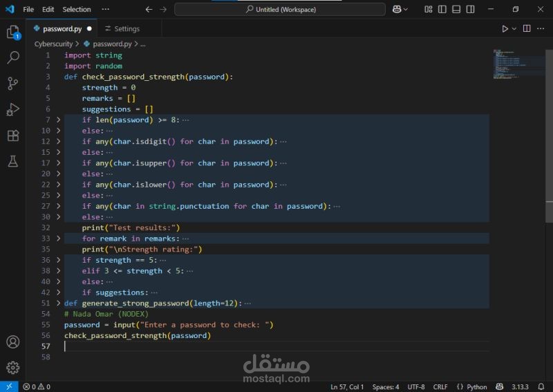Open the run options dropdown arrow

pyautogui.click(x=514, y=28)
